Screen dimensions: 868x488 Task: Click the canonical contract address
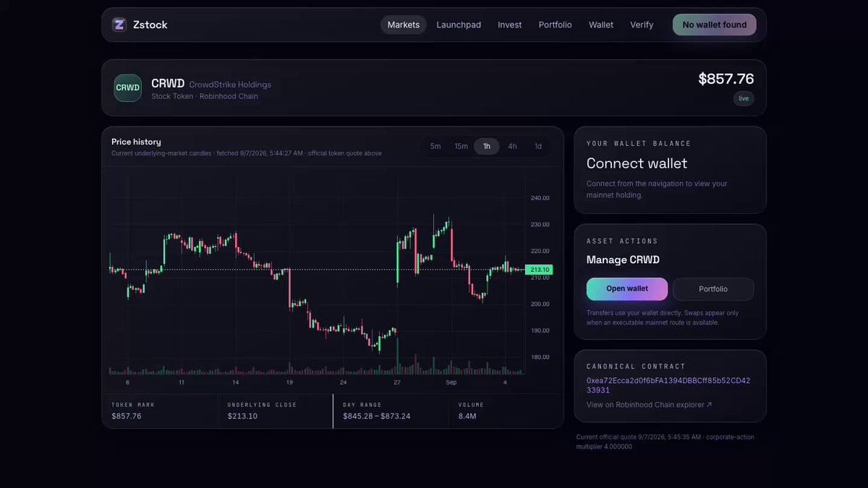point(668,385)
